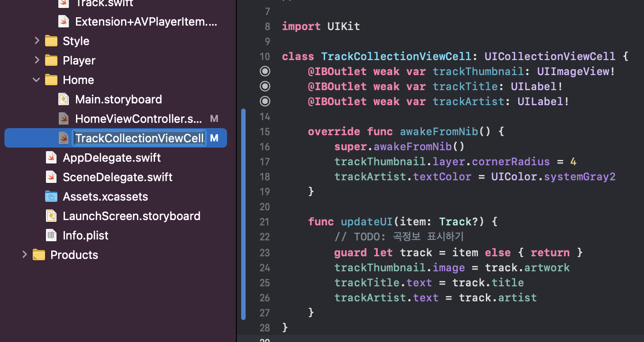Click the SceneDelegate.swift file icon

click(52, 177)
